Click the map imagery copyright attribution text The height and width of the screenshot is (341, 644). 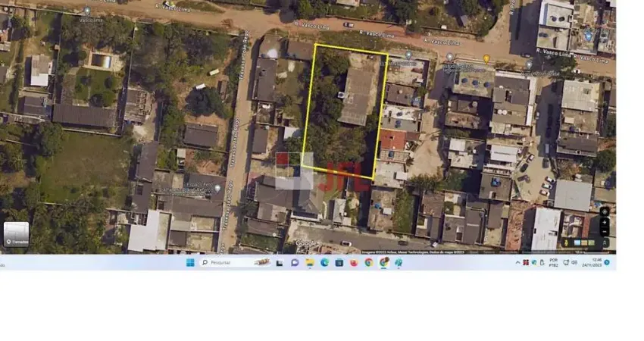tap(413, 252)
